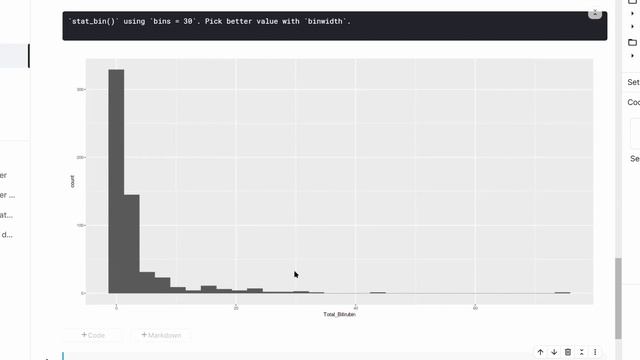Move the cell up with the up arrow

click(540, 352)
